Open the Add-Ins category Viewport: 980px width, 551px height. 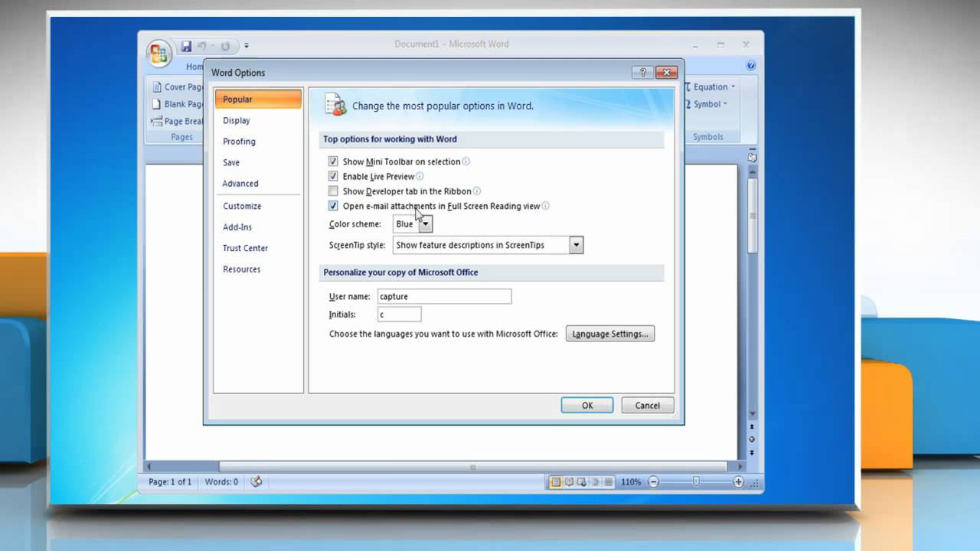tap(258, 227)
